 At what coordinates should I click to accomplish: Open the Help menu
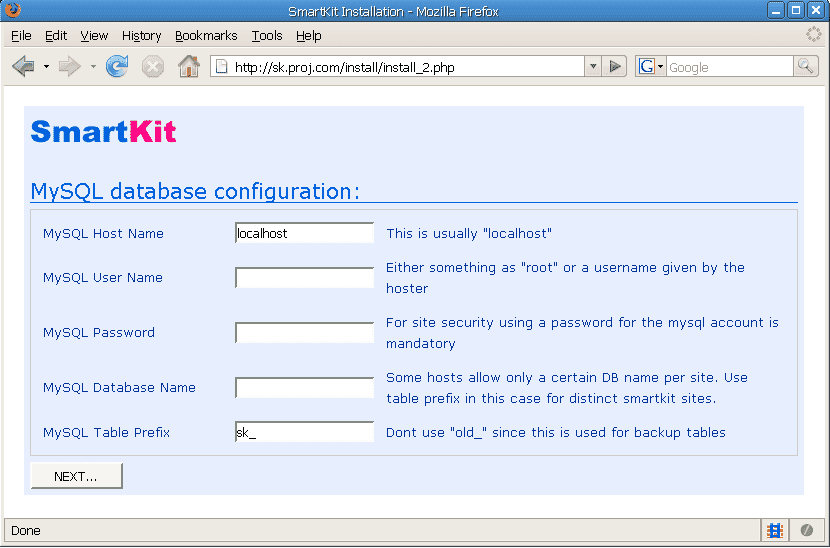pyautogui.click(x=309, y=35)
